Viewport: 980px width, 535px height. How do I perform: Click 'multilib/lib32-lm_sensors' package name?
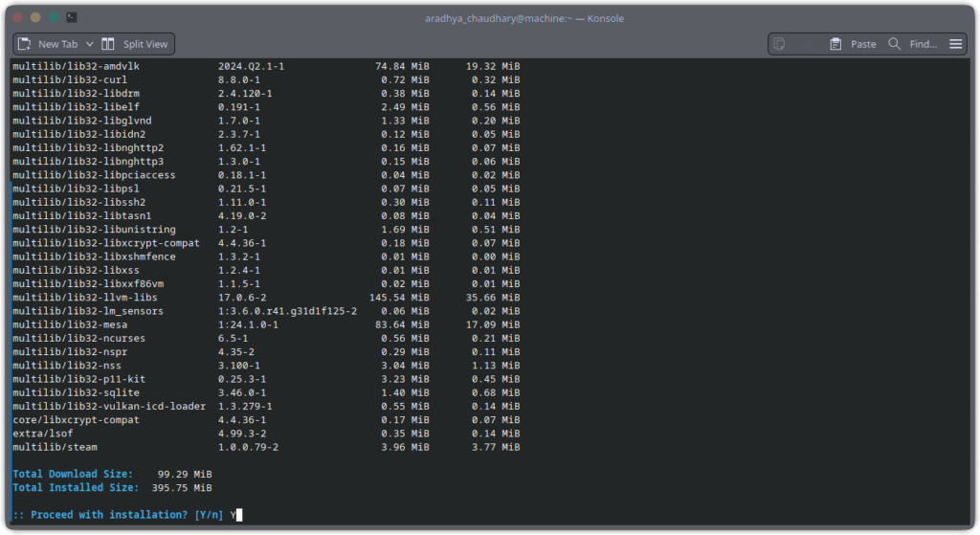click(88, 311)
